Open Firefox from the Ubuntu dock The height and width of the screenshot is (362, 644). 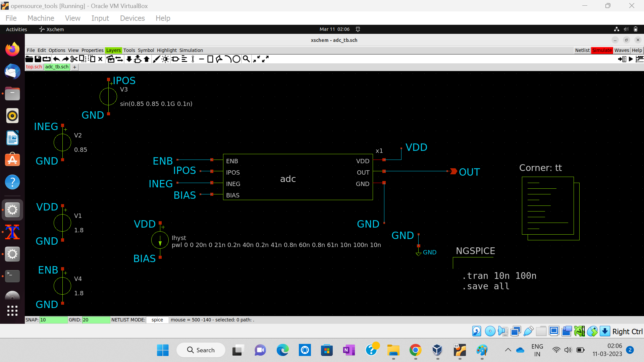(12, 50)
